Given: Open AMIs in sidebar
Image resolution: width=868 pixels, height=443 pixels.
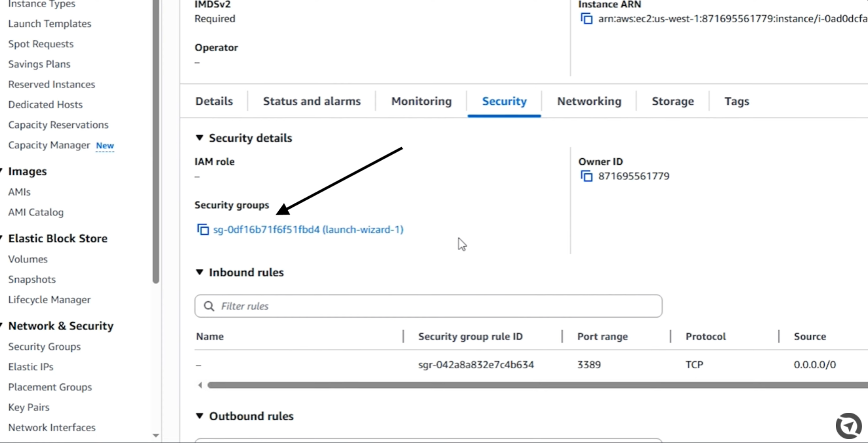Looking at the screenshot, I should coord(20,192).
